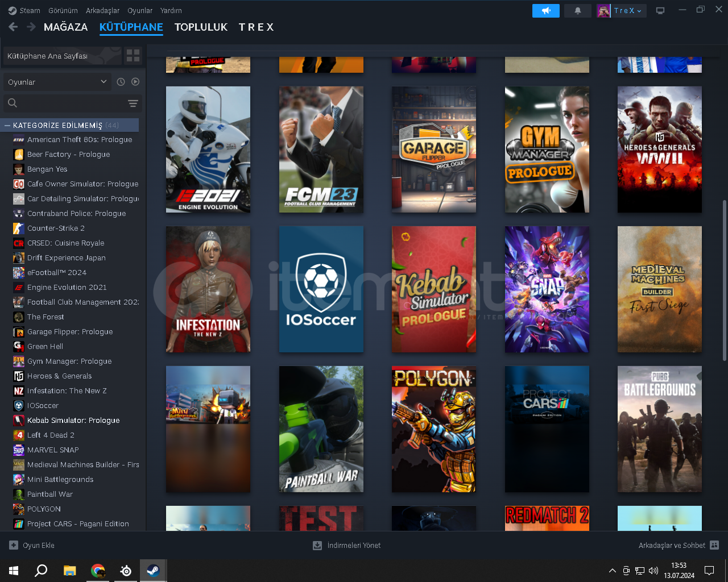Click Heroes & Generals icon in sidebar
728x582 pixels.
[x=19, y=376]
